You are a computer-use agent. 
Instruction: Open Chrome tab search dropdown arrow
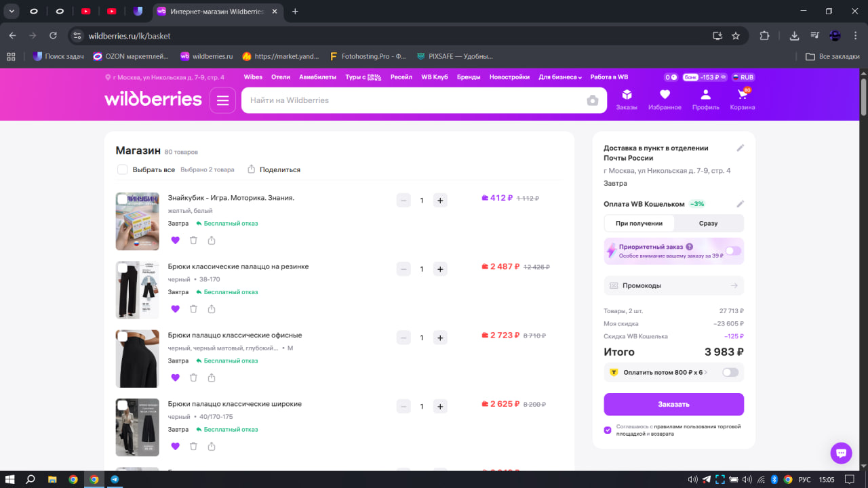[12, 11]
